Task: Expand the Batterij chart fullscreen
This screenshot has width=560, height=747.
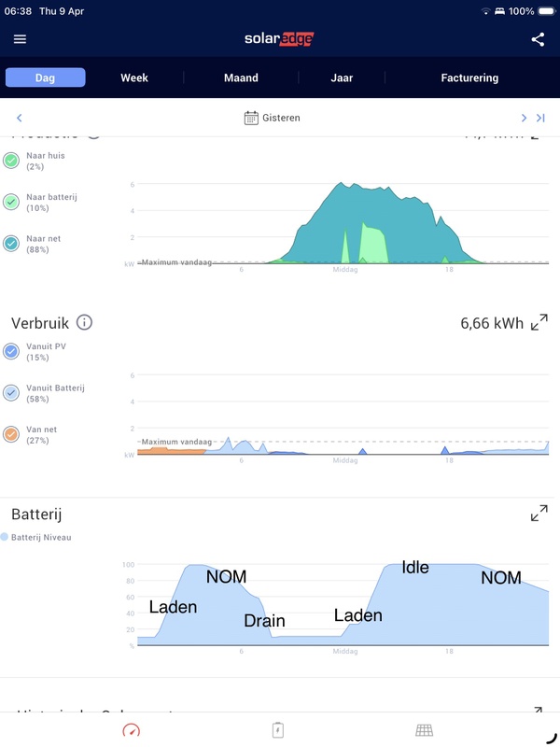Action: click(x=539, y=513)
